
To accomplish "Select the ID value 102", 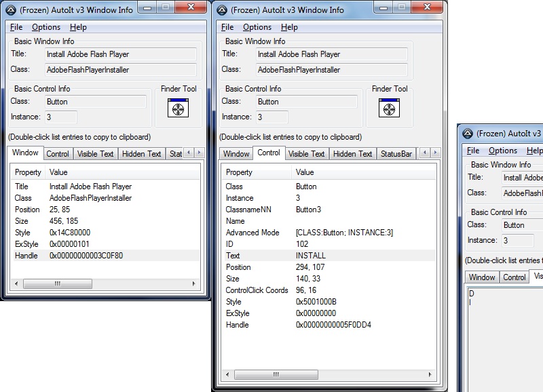I will tap(302, 244).
